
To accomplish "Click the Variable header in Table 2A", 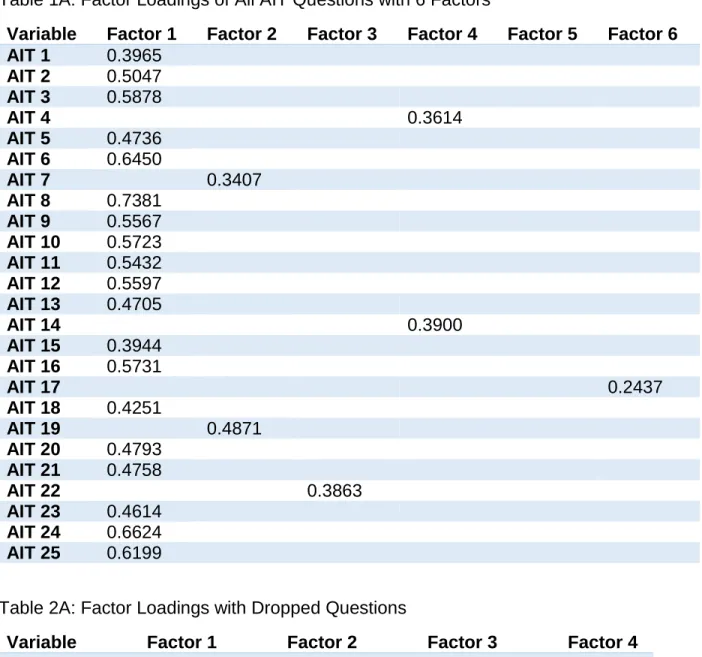I will [x=42, y=643].
